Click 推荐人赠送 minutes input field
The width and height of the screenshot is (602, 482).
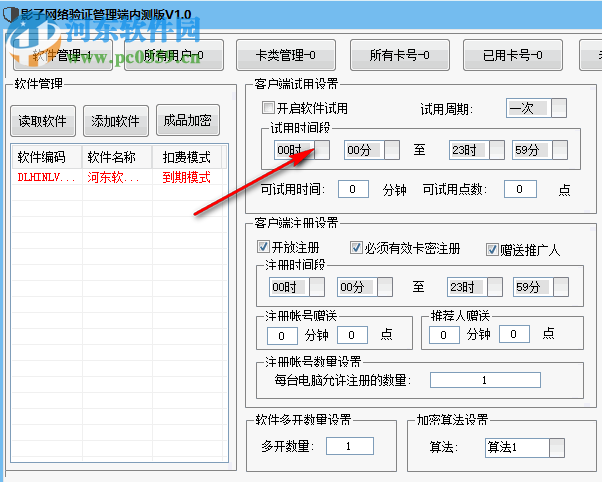(444, 335)
